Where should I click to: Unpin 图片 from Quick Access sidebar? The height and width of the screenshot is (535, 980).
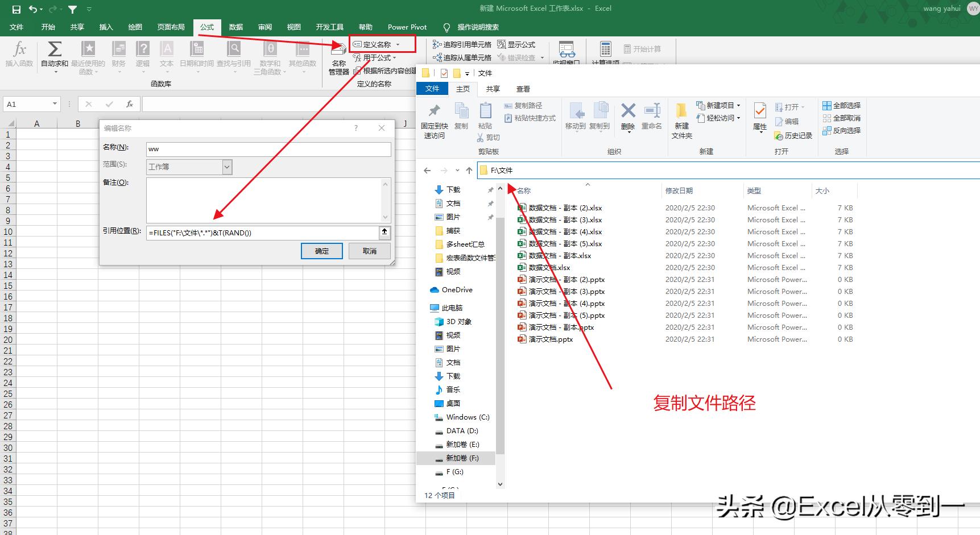pyautogui.click(x=490, y=217)
